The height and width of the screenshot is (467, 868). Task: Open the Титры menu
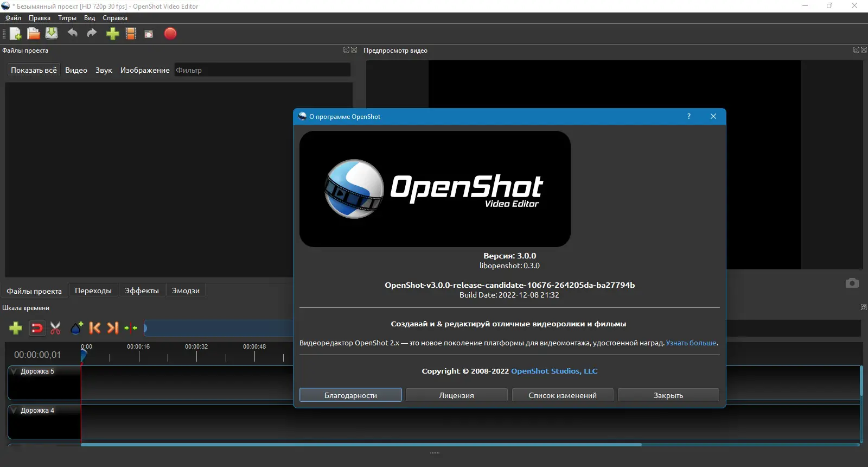(x=67, y=18)
